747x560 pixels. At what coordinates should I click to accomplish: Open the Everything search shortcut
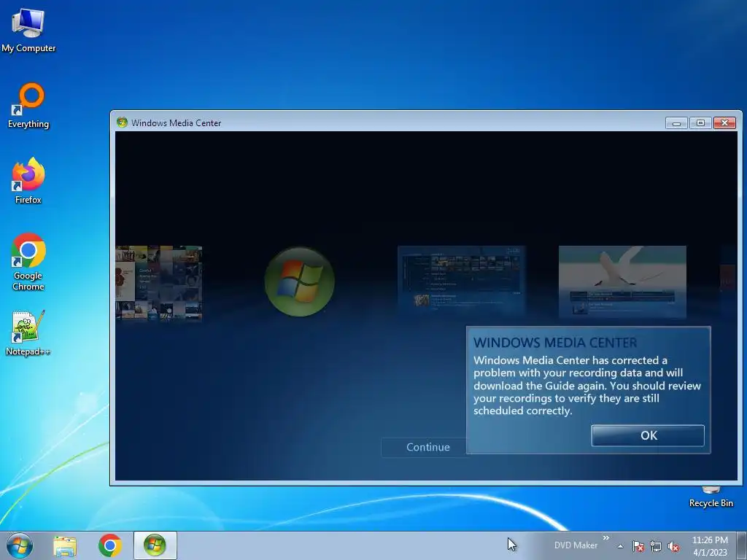(x=28, y=106)
